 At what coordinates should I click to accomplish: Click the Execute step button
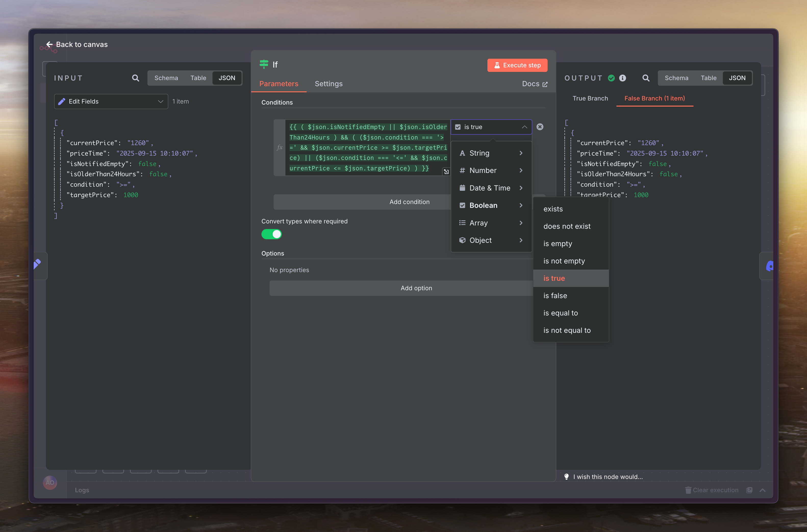click(x=517, y=65)
